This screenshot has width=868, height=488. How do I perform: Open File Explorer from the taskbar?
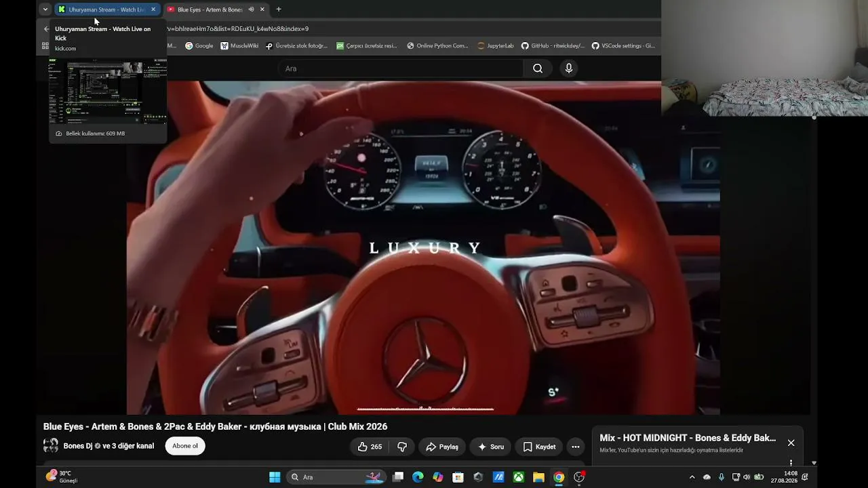tap(538, 477)
